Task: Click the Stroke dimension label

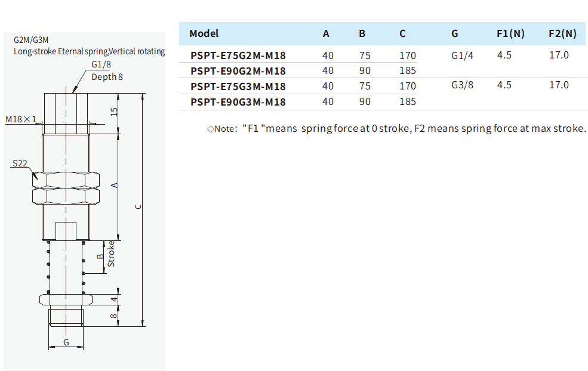Action: click(110, 253)
